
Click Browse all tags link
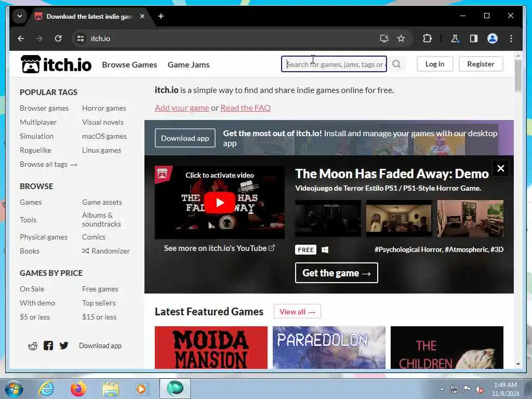pyautogui.click(x=48, y=164)
